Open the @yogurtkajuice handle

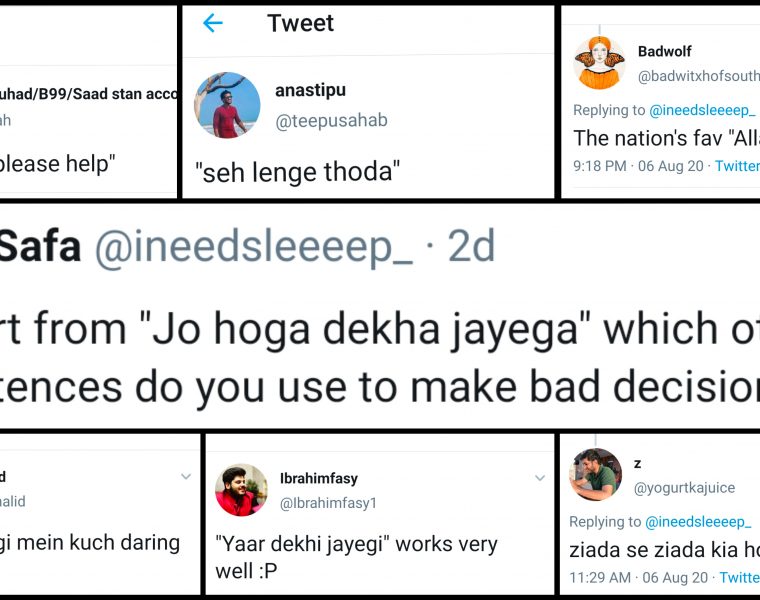[684, 488]
